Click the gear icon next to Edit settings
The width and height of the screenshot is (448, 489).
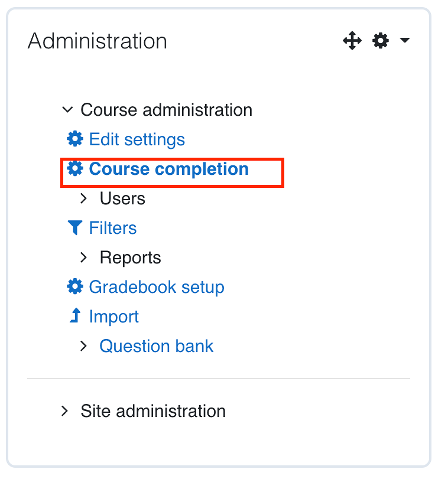point(75,139)
